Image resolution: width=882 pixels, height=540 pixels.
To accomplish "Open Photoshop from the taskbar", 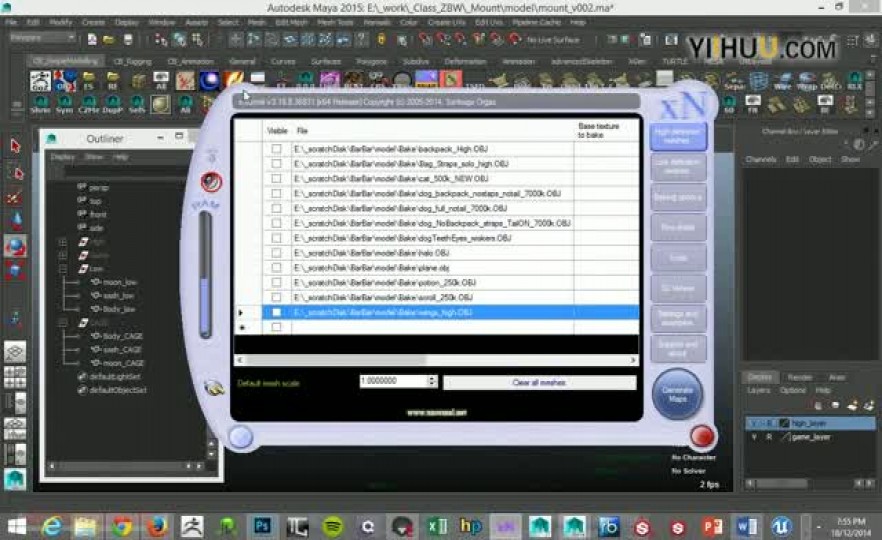I will [x=262, y=526].
